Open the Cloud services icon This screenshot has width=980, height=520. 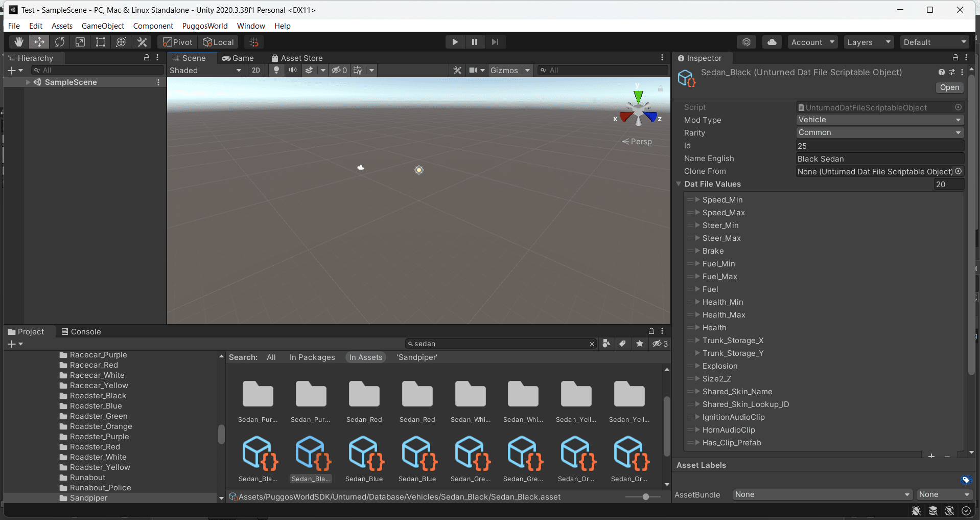772,42
